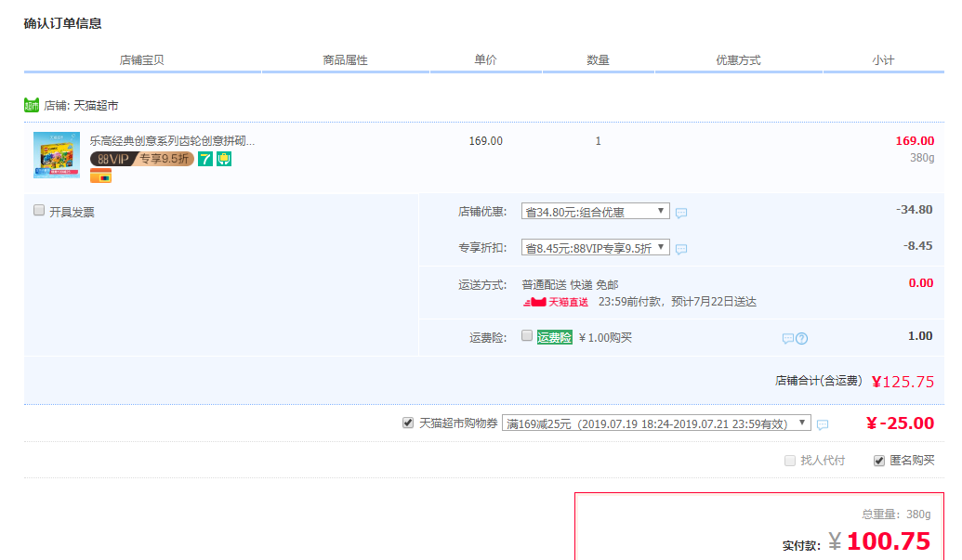Uncheck the 天猫超市购物券 checkbox
This screenshot has width=962, height=560.
408,423
